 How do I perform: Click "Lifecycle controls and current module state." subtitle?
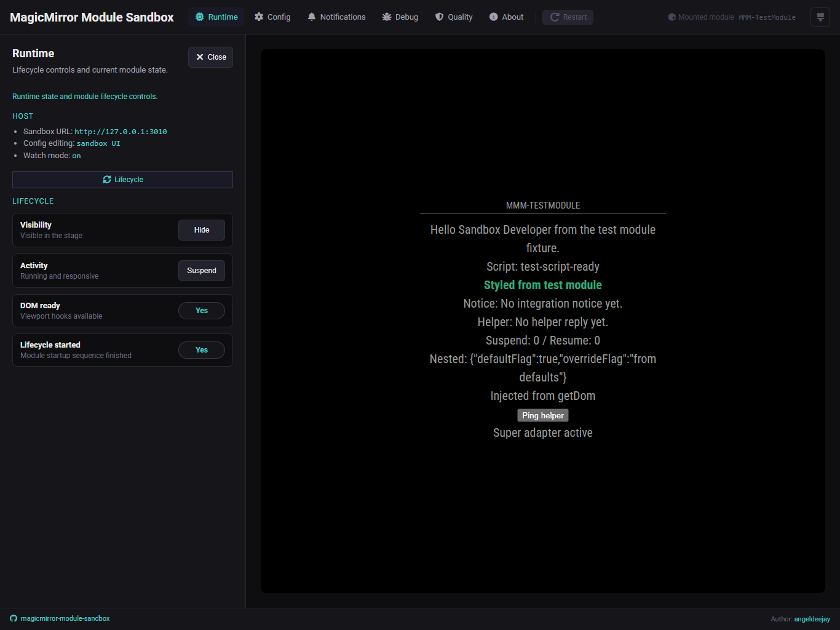90,70
